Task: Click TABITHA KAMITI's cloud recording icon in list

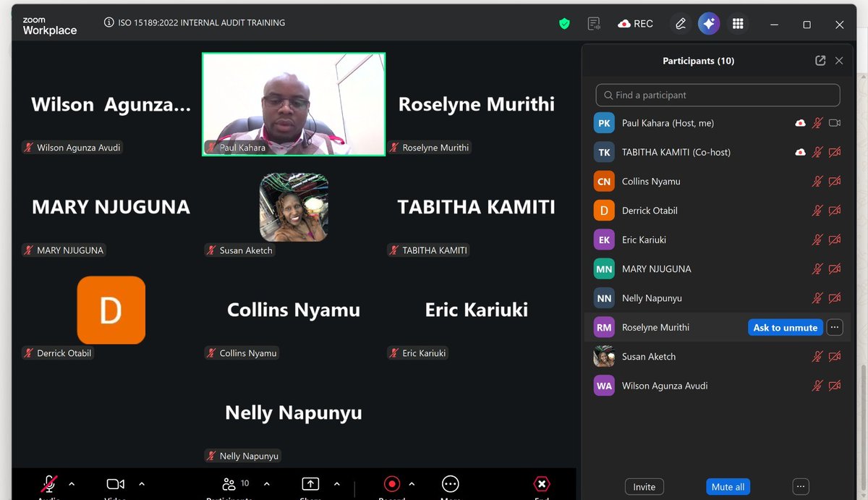Action: (x=801, y=152)
